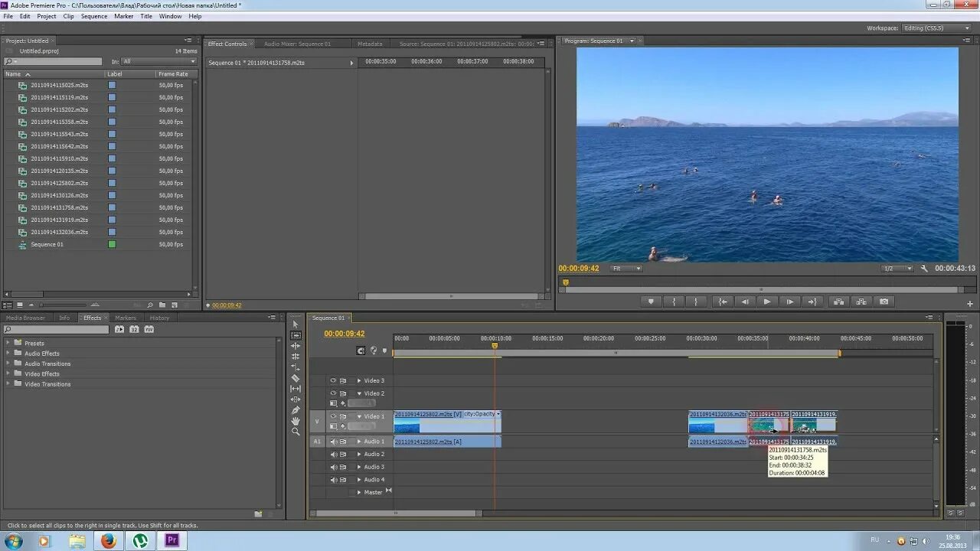The height and width of the screenshot is (551, 980).
Task: Click the Step Forward button
Action: pyautogui.click(x=790, y=302)
